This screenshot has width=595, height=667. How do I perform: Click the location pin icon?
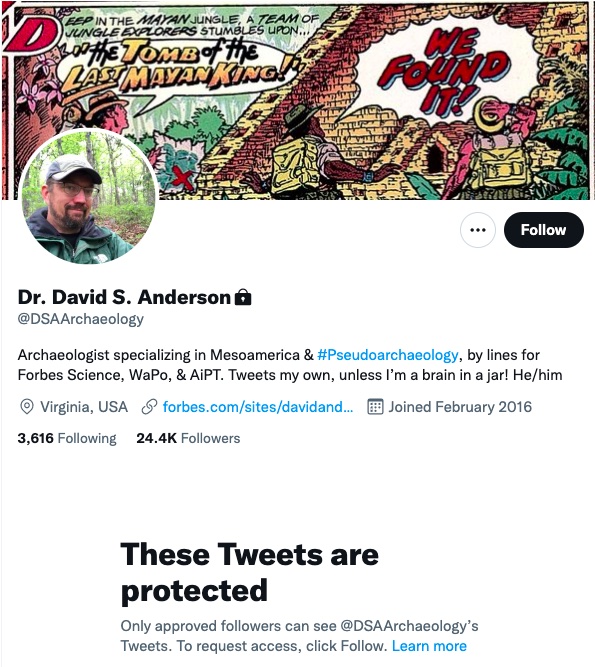click(27, 407)
